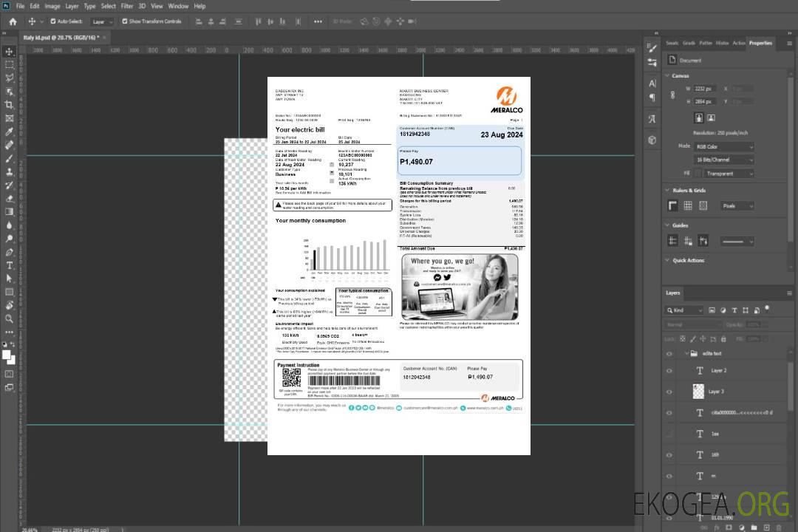Set canvas to portrait orientation
This screenshot has height=532, width=798.
coord(699,118)
